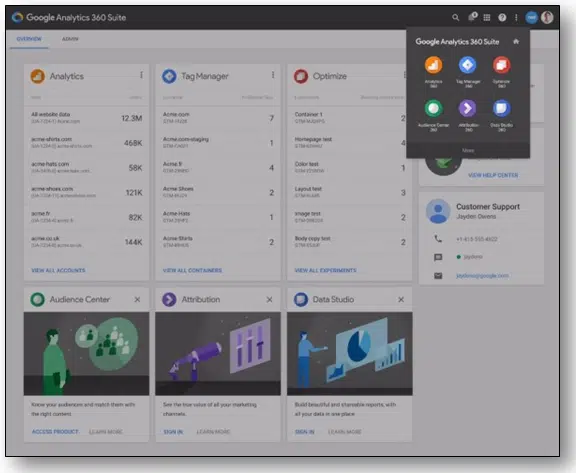Screen dimensions: 576x473
Task: Click the Data Studio blue icon
Action: [301, 300]
